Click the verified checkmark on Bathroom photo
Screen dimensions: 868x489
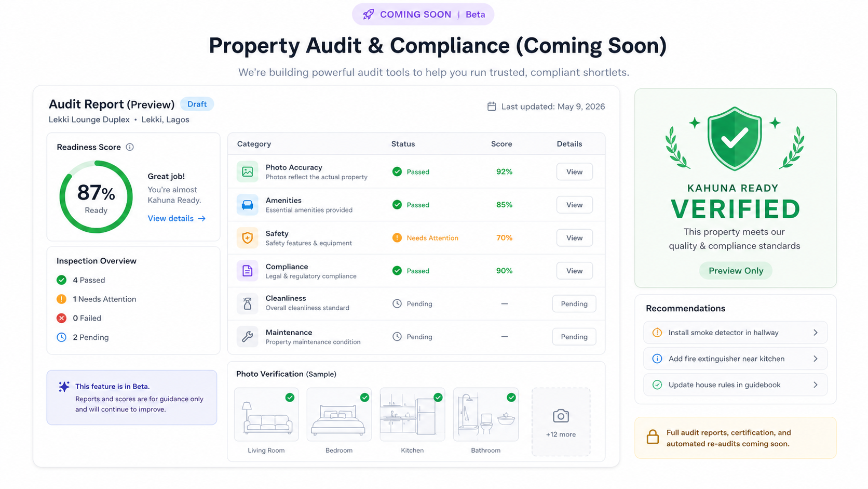point(511,398)
